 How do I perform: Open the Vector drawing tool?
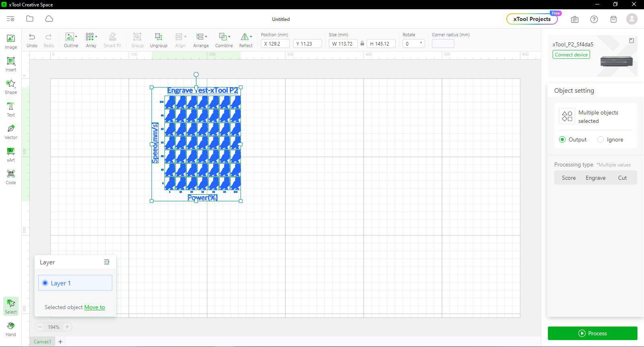[x=11, y=132]
